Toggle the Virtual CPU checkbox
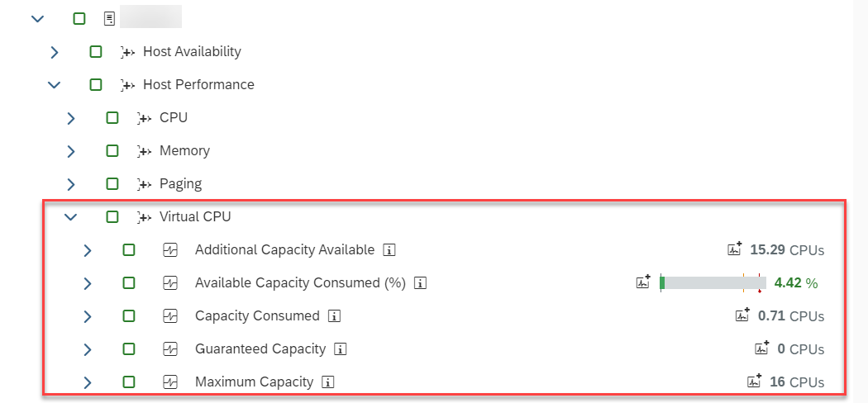The width and height of the screenshot is (868, 403). (x=112, y=216)
